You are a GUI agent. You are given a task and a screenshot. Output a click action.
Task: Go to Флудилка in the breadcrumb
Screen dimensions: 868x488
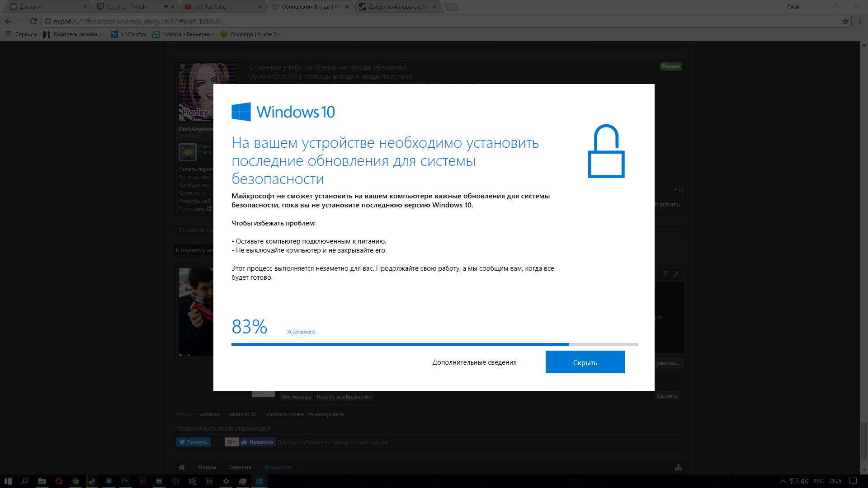click(278, 467)
